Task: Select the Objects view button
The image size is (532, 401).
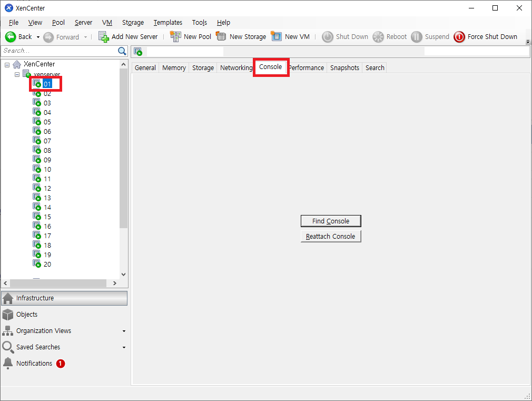Action: tap(64, 315)
